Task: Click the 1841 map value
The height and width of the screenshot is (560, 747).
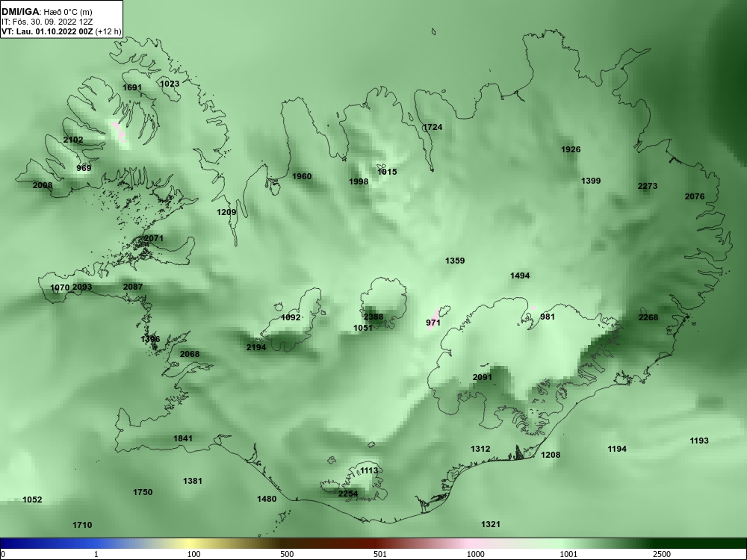Action: pyautogui.click(x=183, y=438)
